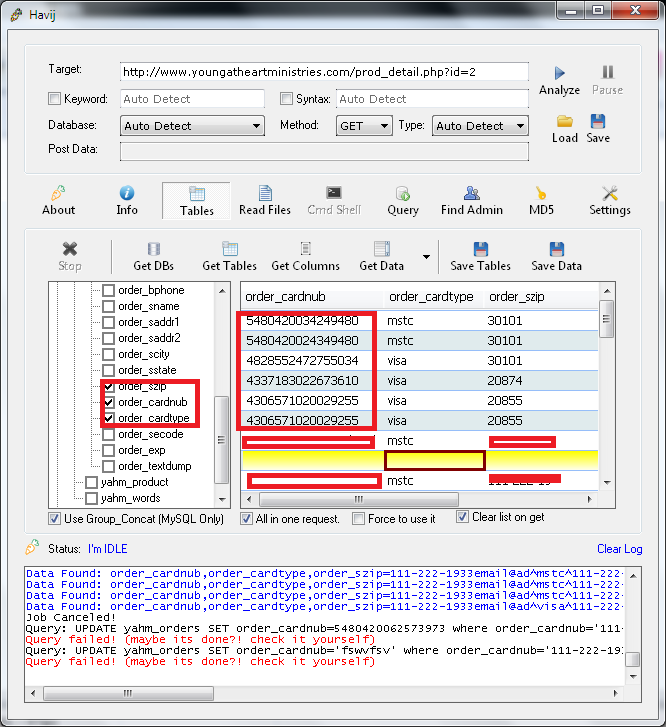Click the "I'm IDLE" status text
The image size is (666, 727).
[x=108, y=549]
